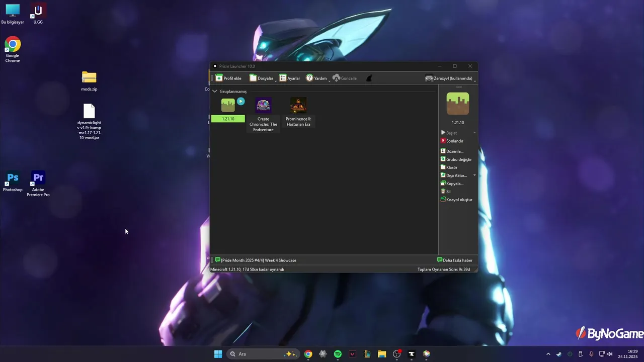This screenshot has height=362, width=644.
Task: Open the Başlat launch options arrow
Action: [474, 133]
